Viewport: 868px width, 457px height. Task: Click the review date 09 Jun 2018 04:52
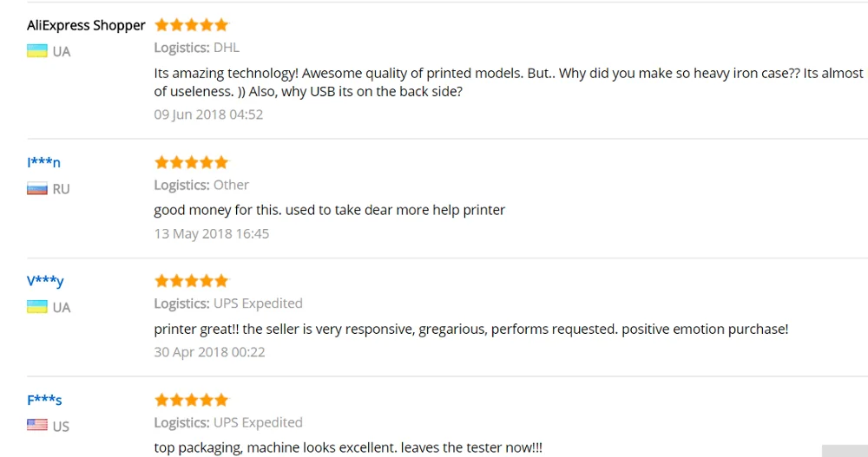[208, 114]
